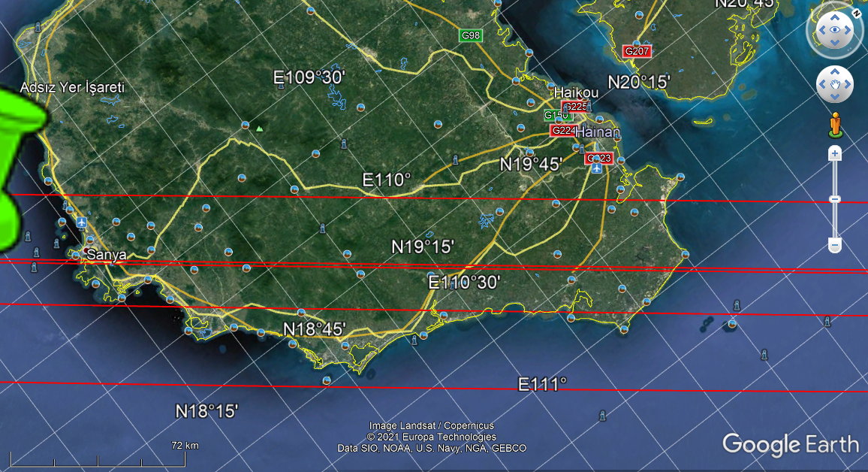Click the N19°45' latitude label
This screenshot has width=868, height=472.
pos(531,164)
